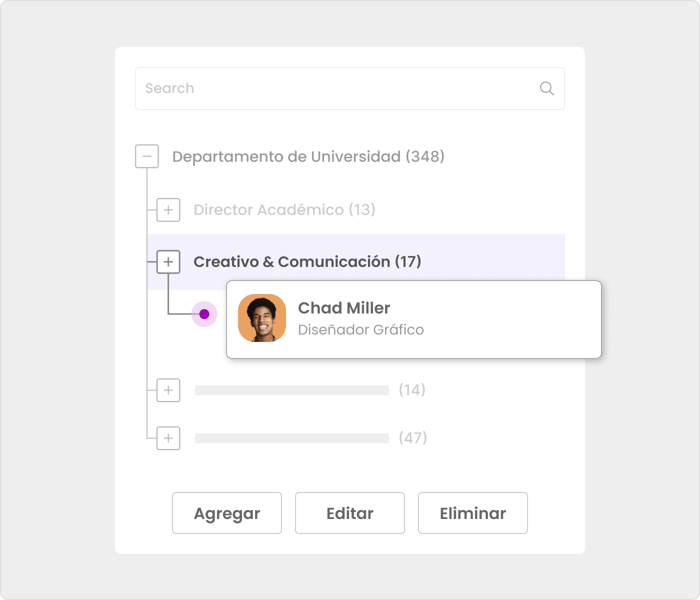700x600 pixels.
Task: Select the Creativo & Comunicación (17) row
Action: tap(307, 262)
